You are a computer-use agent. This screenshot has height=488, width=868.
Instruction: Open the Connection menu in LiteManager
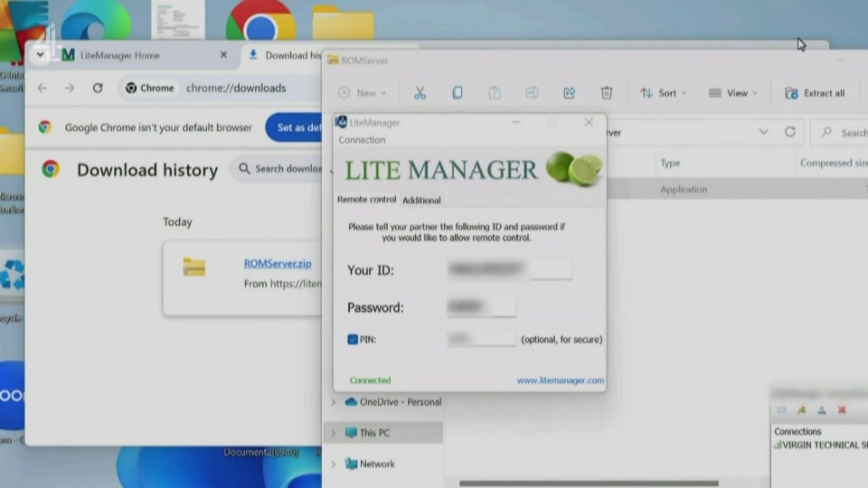[362, 139]
